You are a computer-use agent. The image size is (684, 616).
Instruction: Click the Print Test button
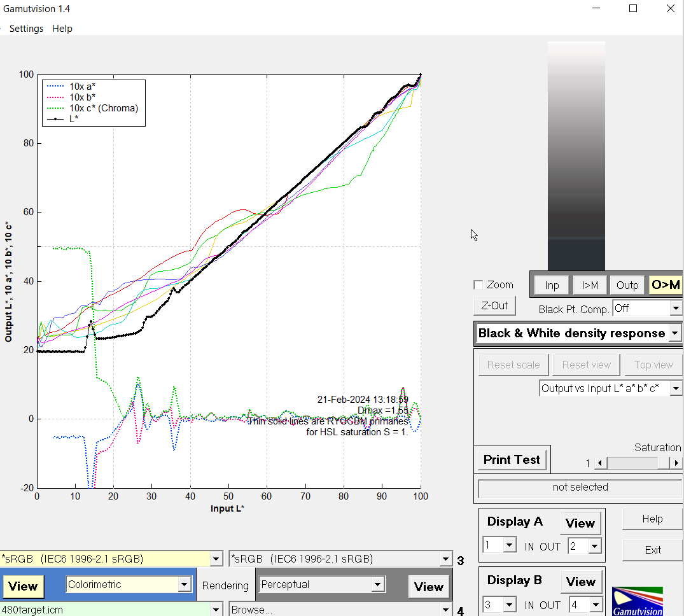(x=512, y=459)
